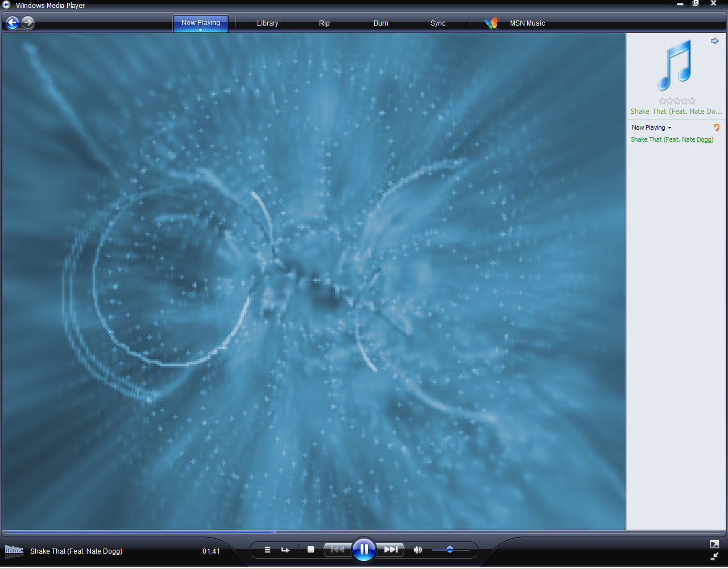Click the blue music note album art
Viewport: 728px width, 569px height.
point(676,65)
